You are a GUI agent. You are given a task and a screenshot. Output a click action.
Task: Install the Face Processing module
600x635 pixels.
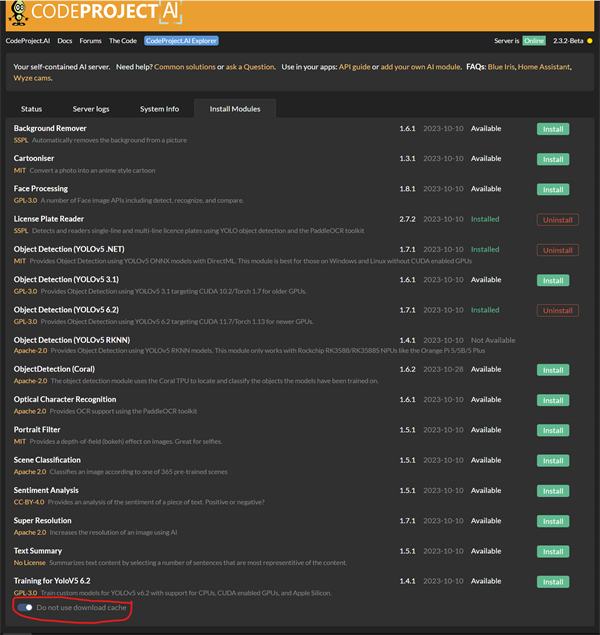(553, 190)
